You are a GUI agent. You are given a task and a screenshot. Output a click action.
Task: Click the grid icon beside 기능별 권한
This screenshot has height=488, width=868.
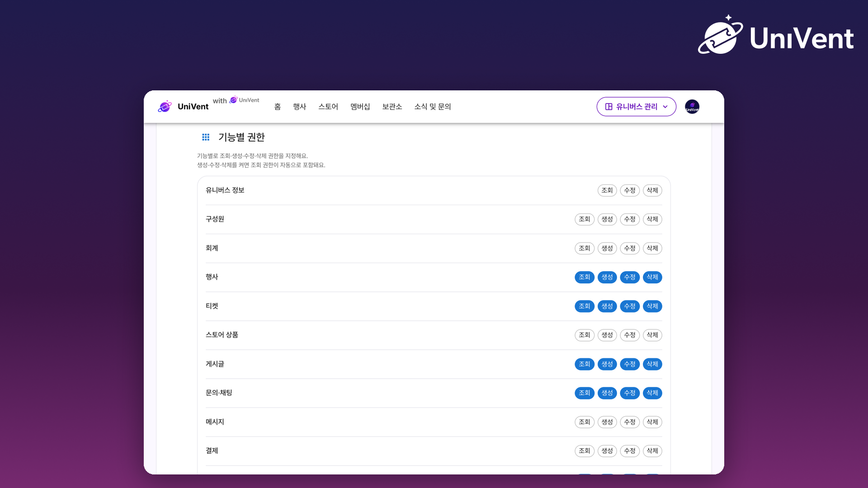point(206,137)
